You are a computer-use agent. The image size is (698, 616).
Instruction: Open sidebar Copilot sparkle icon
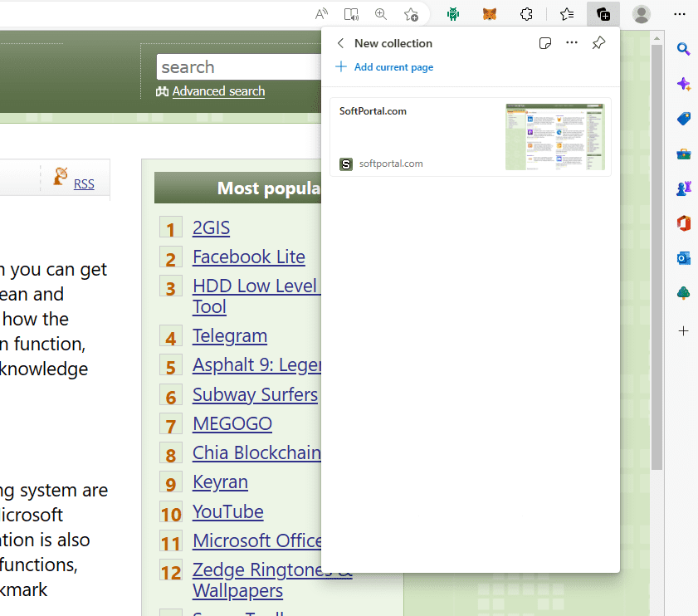tap(684, 84)
